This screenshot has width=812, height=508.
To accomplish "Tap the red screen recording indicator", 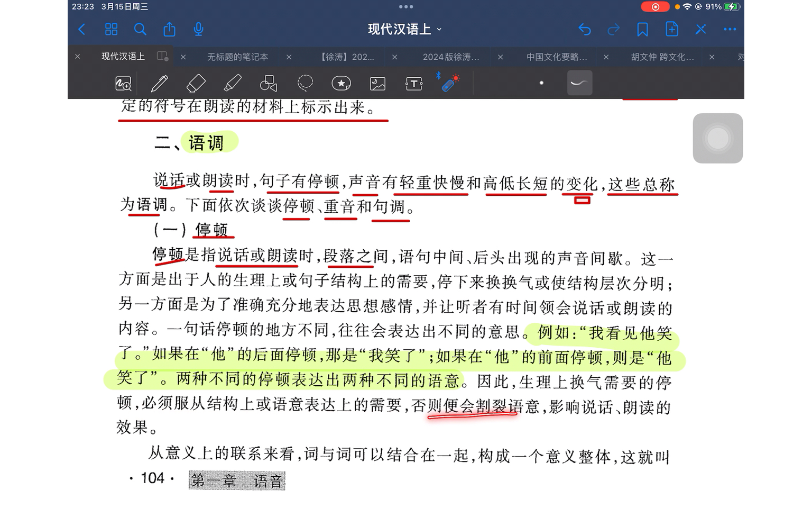I will coord(656,7).
